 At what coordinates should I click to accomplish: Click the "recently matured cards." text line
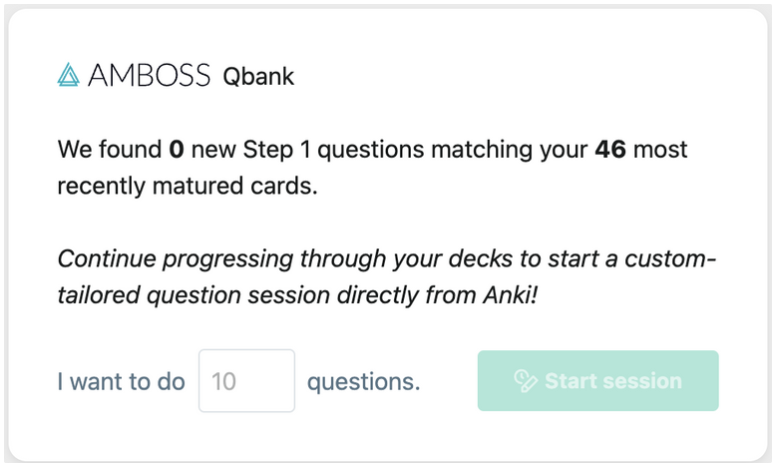click(187, 186)
